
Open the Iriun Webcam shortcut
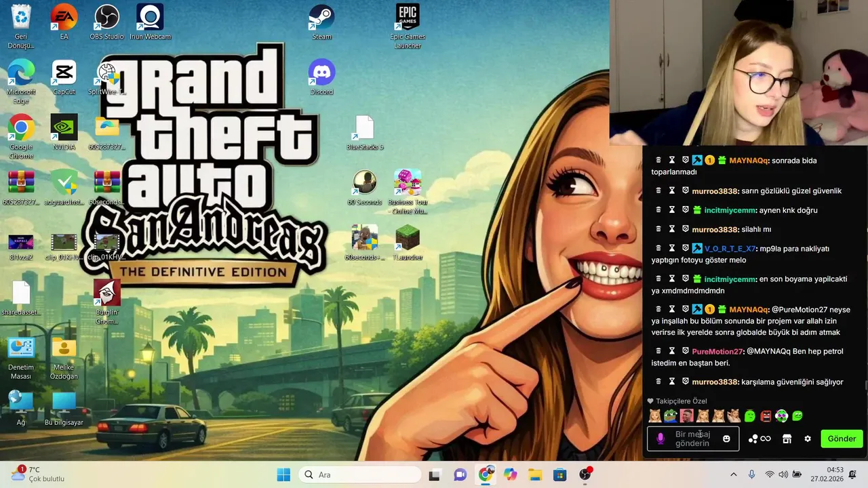[150, 22]
